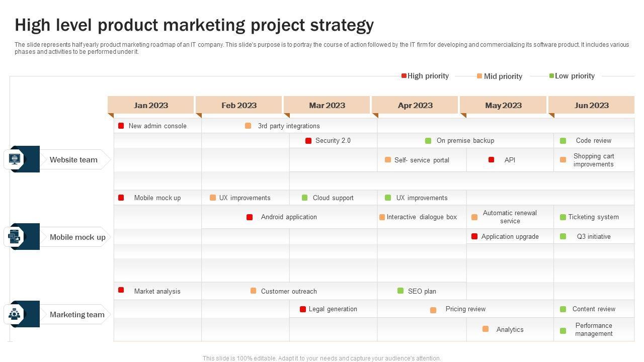Select the Mid priority legend orange swatch
644x362 pixels.
[x=479, y=76]
